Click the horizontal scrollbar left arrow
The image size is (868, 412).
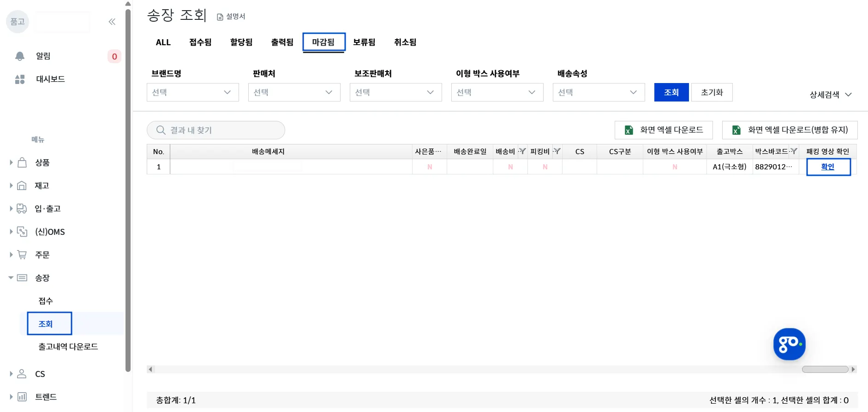pyautogui.click(x=150, y=369)
